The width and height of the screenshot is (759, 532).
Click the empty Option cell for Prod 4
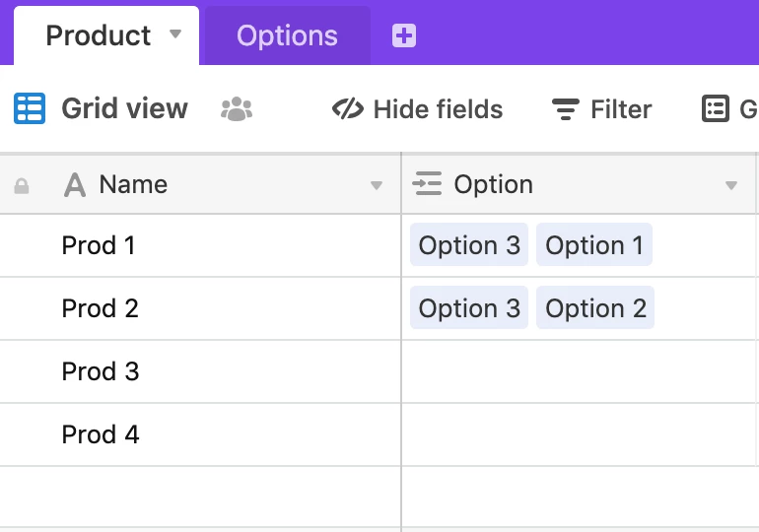click(x=579, y=434)
